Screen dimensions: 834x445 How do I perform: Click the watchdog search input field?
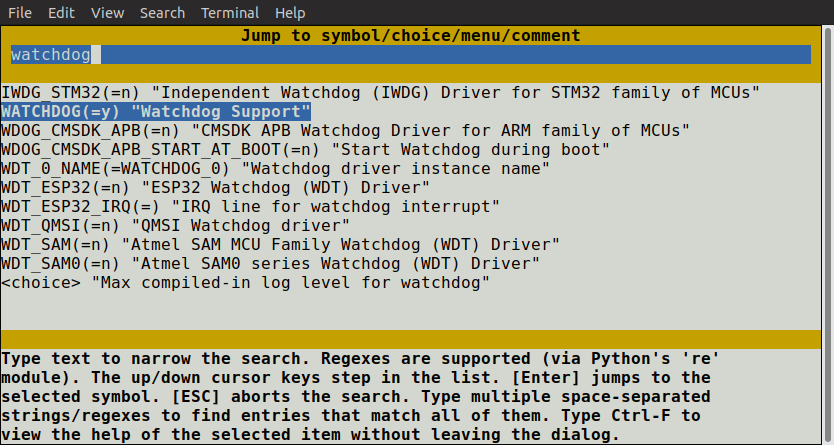click(x=410, y=54)
